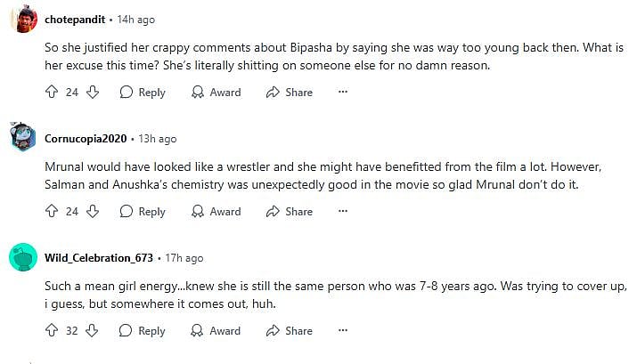637x364 pixels.
Task: Open more options on chotepandit's comment
Action: pyautogui.click(x=343, y=93)
